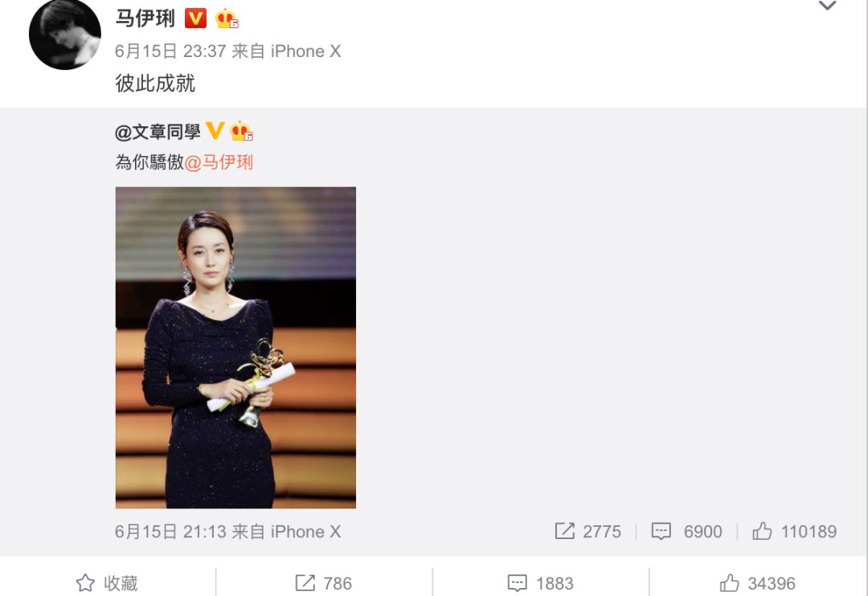Image resolution: width=868 pixels, height=596 pixels.
Task: Enlarge the award ceremony photo thumbnail
Action: (x=235, y=348)
